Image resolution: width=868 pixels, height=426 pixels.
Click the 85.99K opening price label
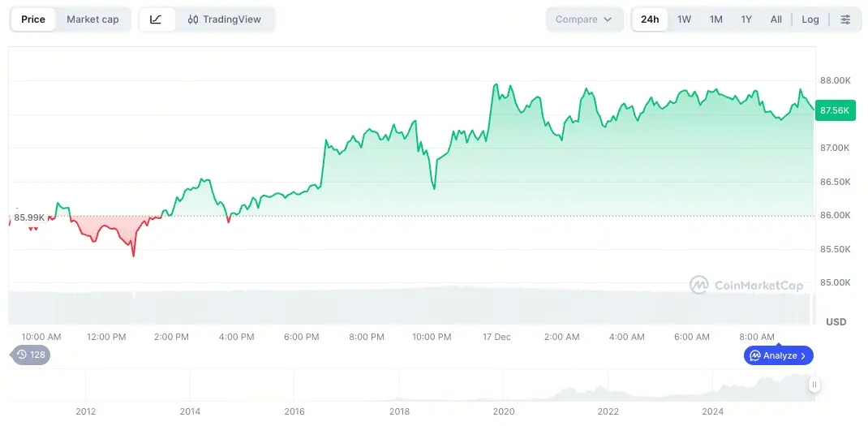pyautogui.click(x=29, y=217)
